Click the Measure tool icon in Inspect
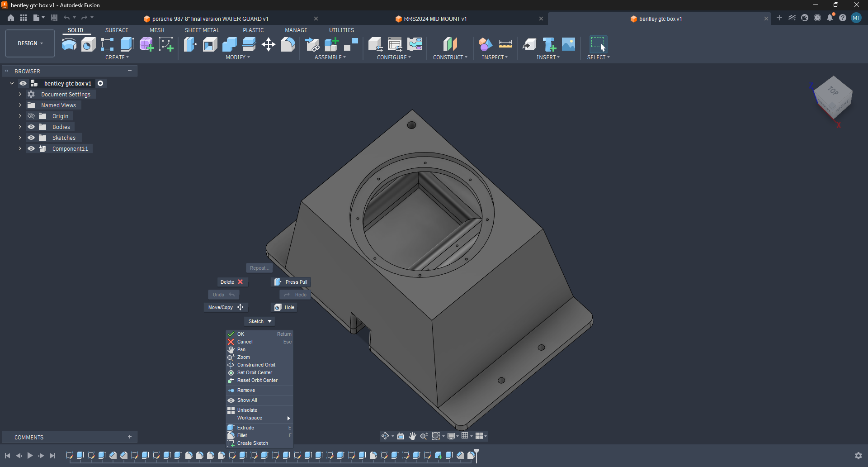Image resolution: width=868 pixels, height=467 pixels. [x=505, y=44]
